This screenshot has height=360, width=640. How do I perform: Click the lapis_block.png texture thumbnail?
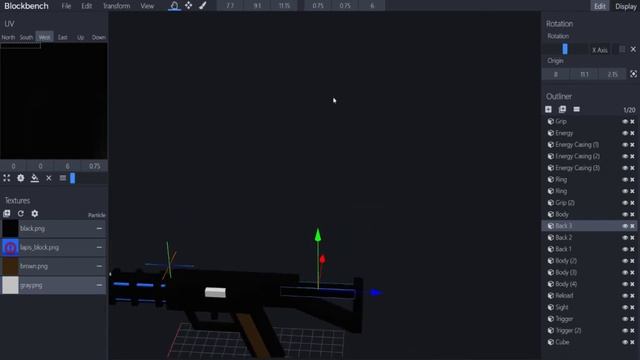(x=10, y=247)
